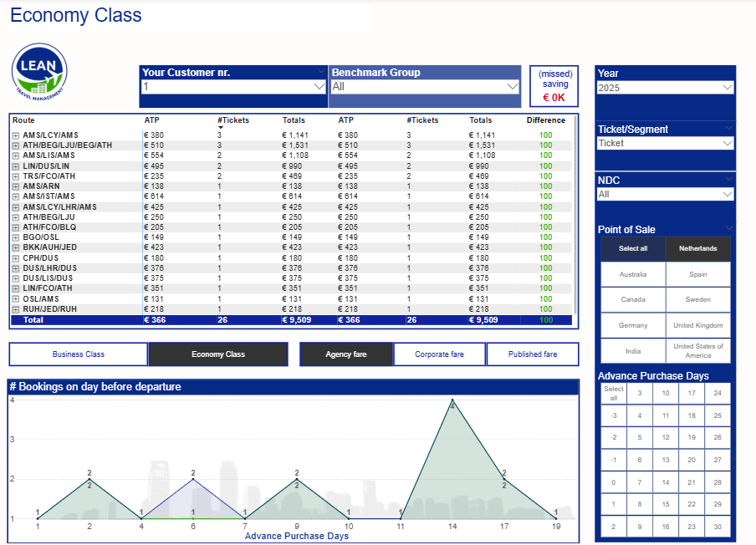
Task: Expand the ATH/BEG/LJU/BEG/ATH route row
Action: tap(15, 145)
